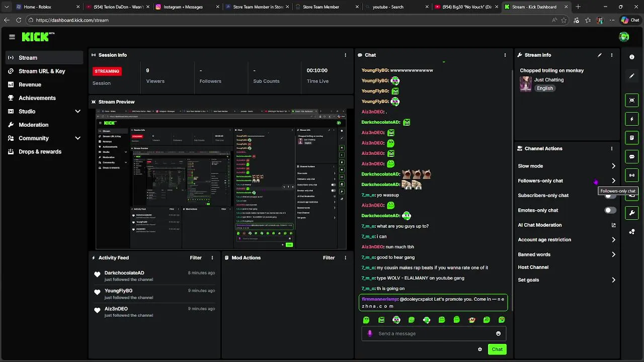Click the pencil icon in right sidebar

point(632,76)
